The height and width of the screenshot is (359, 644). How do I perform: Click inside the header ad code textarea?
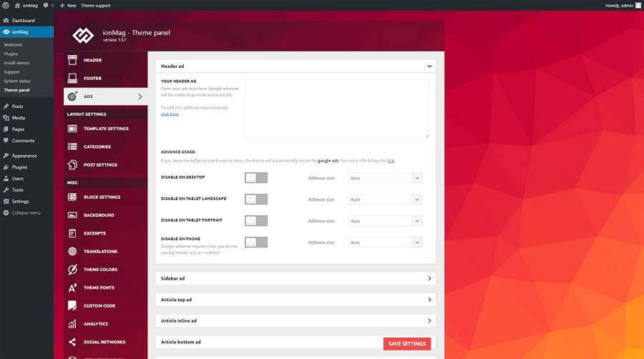336,108
